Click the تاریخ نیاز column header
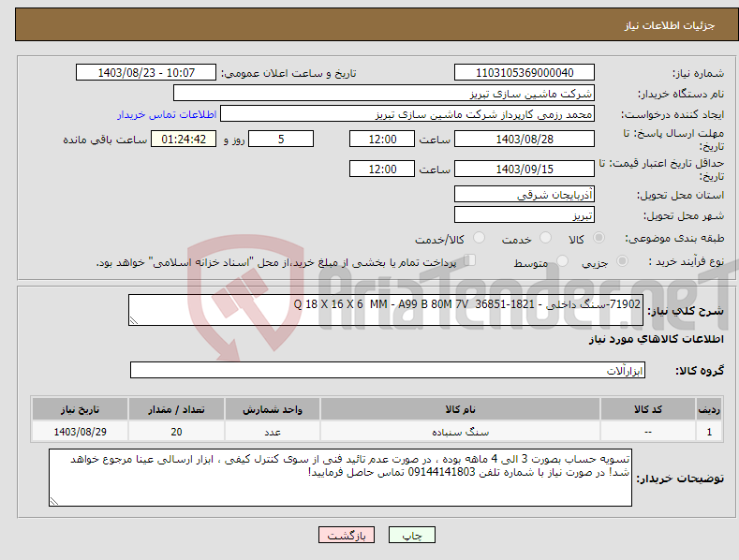The width and height of the screenshot is (739, 560). pyautogui.click(x=81, y=409)
